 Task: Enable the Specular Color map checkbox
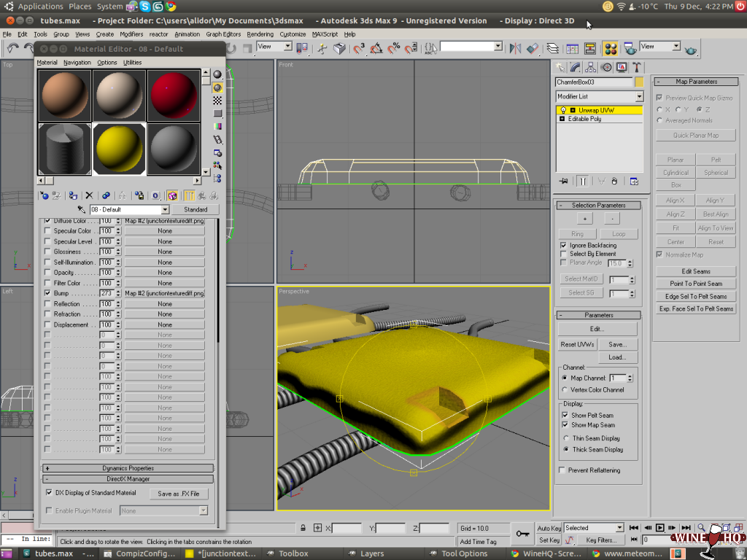(47, 231)
